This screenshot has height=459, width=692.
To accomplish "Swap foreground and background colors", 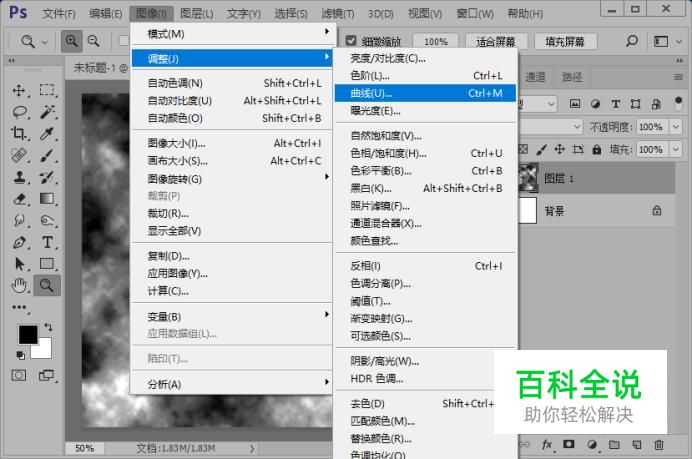I will click(x=48, y=327).
